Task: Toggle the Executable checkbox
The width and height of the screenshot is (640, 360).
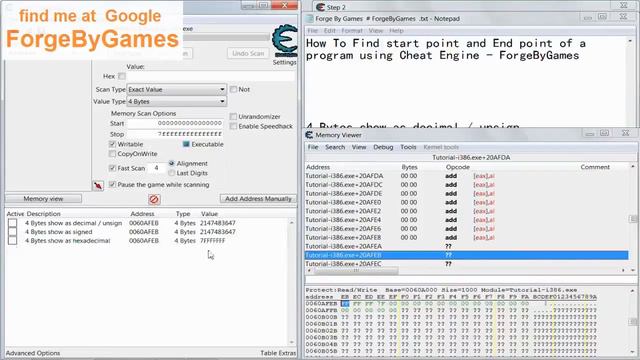Action: point(186,144)
